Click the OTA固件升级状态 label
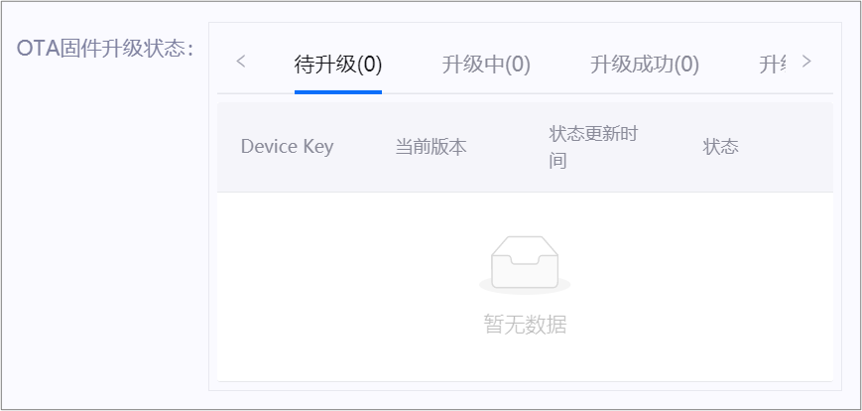Image resolution: width=862 pixels, height=411 pixels. (105, 48)
